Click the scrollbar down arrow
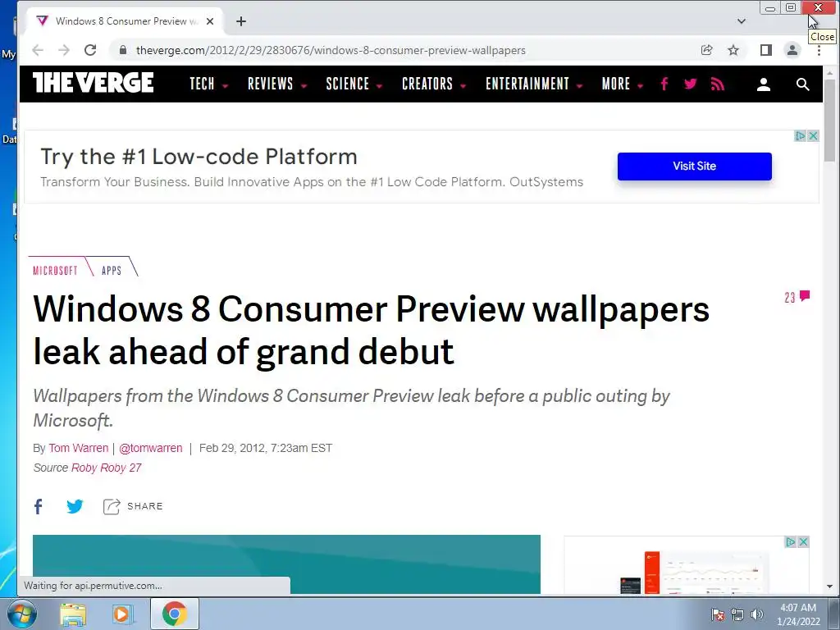Screen dimensions: 840x630 click(830, 587)
